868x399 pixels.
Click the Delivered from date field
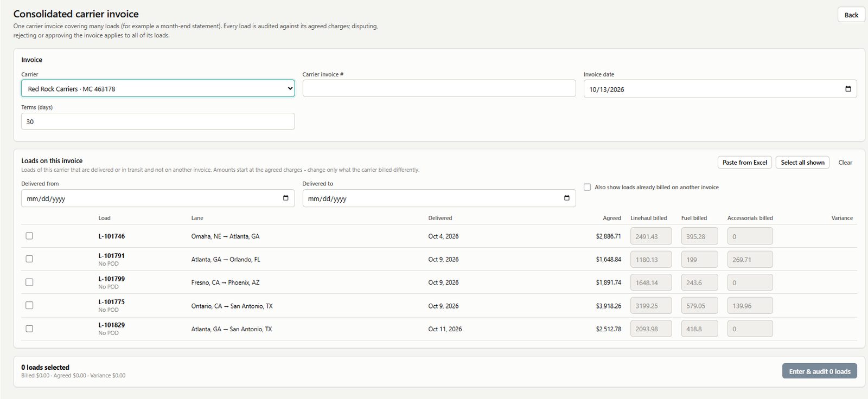pyautogui.click(x=158, y=198)
